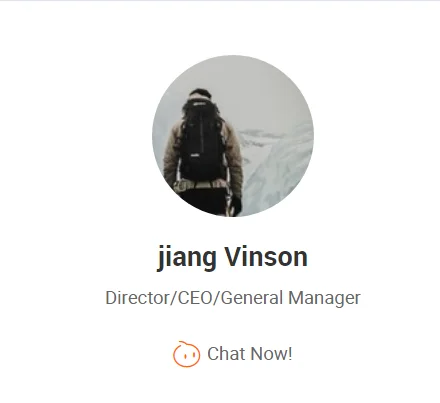The height and width of the screenshot is (403, 440).
Task: Click the word Chat beside the icon
Action: pyautogui.click(x=227, y=354)
